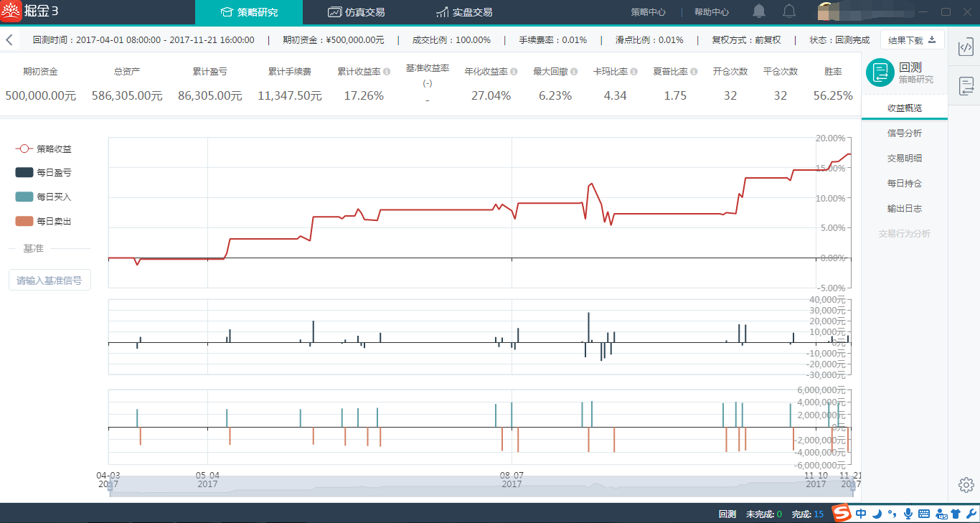Open 策略中心 link
980x523 pixels.
point(648,12)
